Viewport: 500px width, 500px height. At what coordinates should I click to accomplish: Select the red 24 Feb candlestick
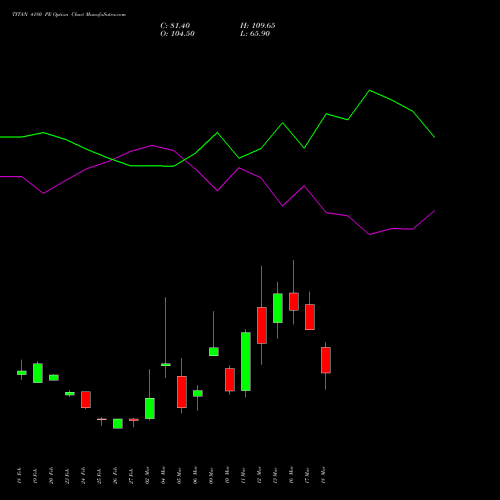[x=86, y=399]
